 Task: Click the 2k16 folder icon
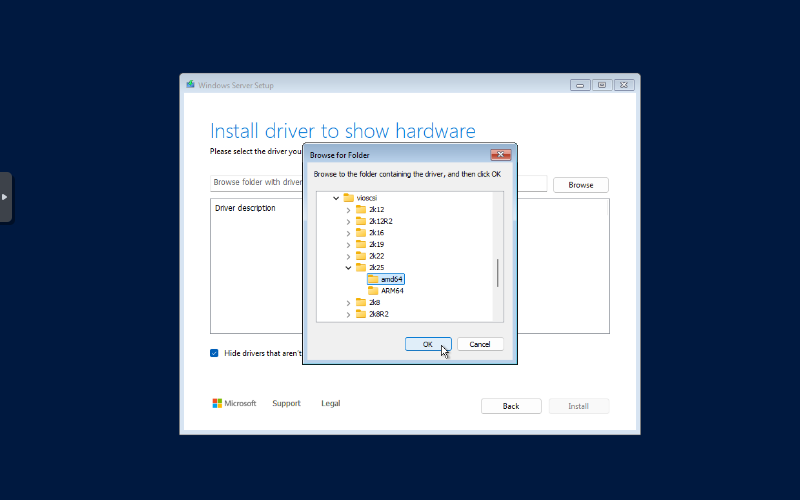tap(361, 233)
